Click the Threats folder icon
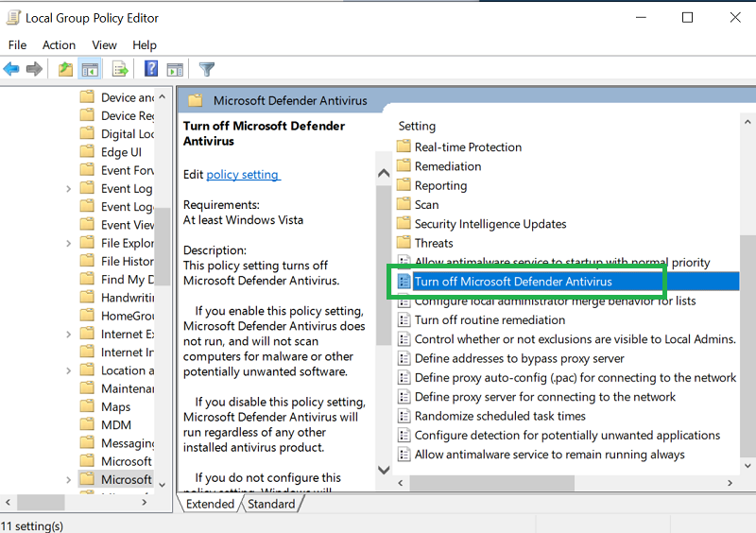756x533 pixels. click(404, 243)
